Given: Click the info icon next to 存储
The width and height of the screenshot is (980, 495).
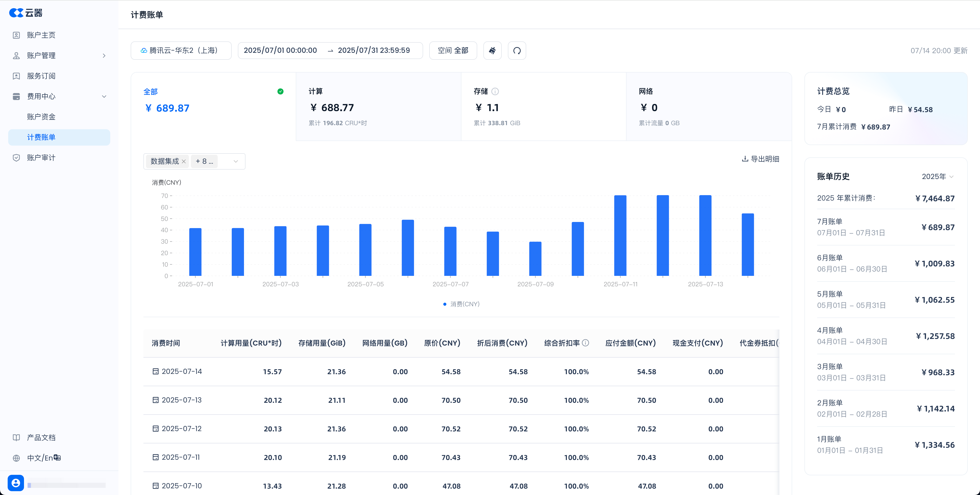Looking at the screenshot, I should coord(495,91).
